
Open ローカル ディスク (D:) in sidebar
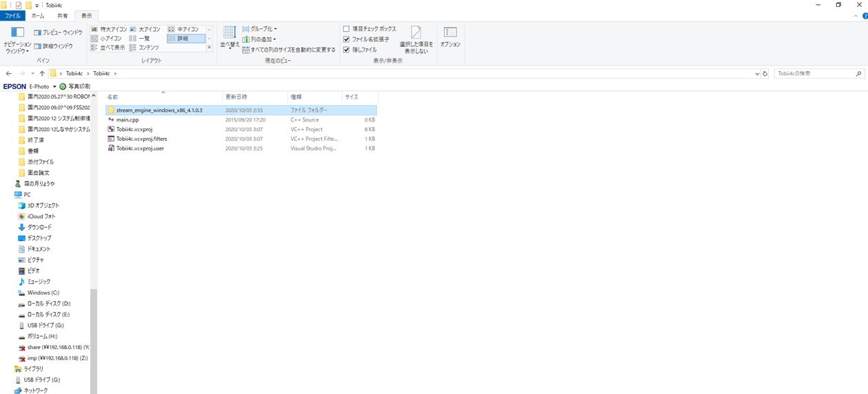coord(44,304)
